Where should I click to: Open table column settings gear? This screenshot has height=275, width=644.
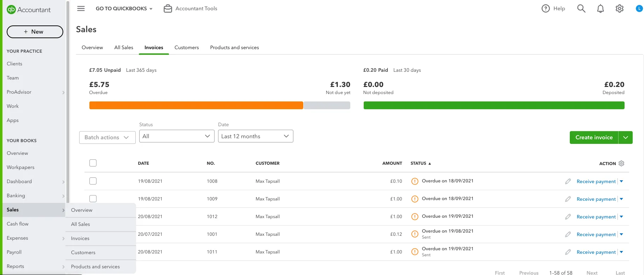click(x=621, y=163)
